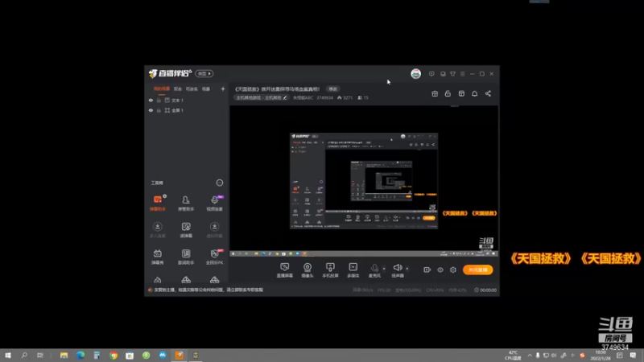Select the 全屏 1 source row
The height and width of the screenshot is (362, 644).
(187, 110)
